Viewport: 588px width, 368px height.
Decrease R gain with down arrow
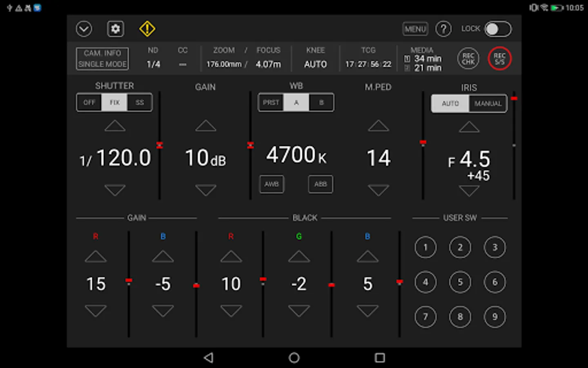tap(96, 311)
